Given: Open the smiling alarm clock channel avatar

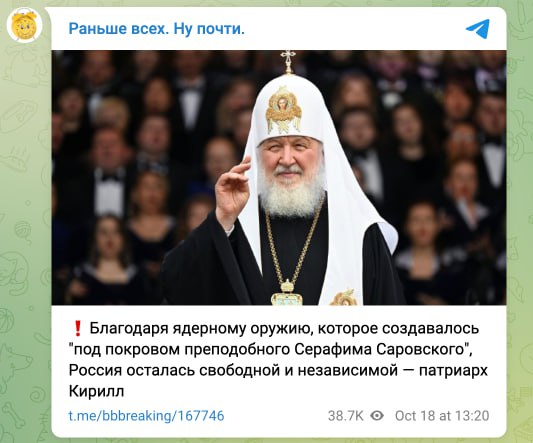Looking at the screenshot, I should click(24, 25).
